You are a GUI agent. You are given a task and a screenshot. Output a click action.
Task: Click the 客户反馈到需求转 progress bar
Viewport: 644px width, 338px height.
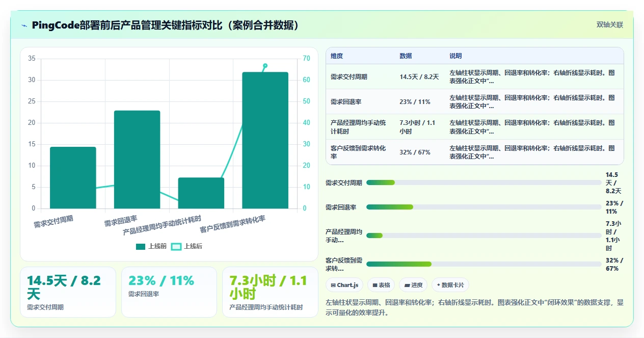[484, 264]
